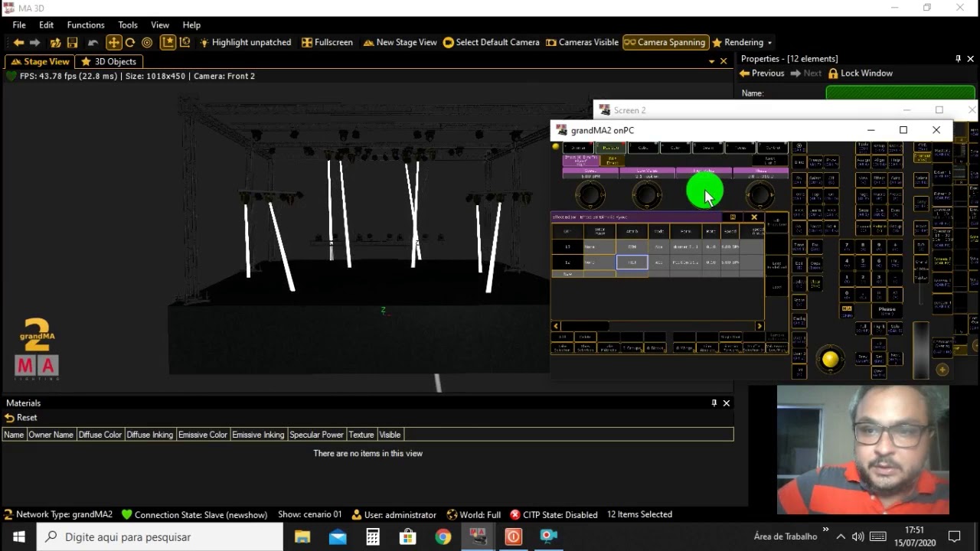
Task: Click the first encoder knob in grandMA2 onPC
Action: (590, 196)
